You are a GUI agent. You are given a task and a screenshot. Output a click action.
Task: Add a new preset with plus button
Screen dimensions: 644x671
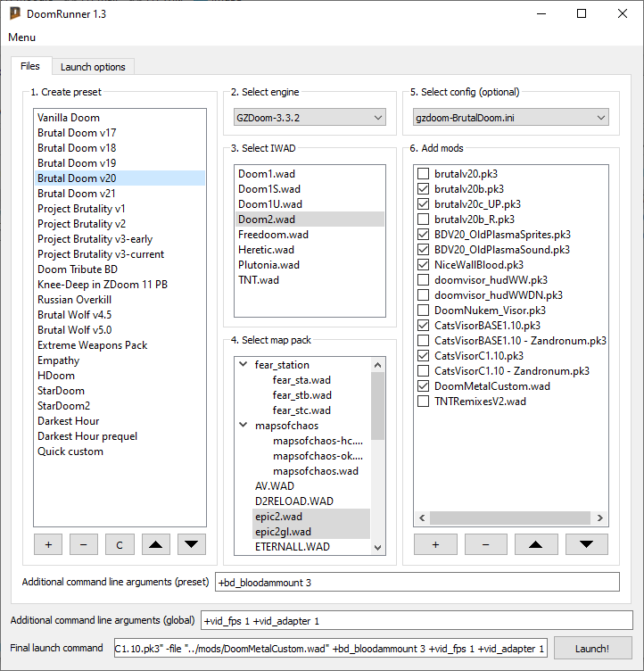tap(48, 544)
